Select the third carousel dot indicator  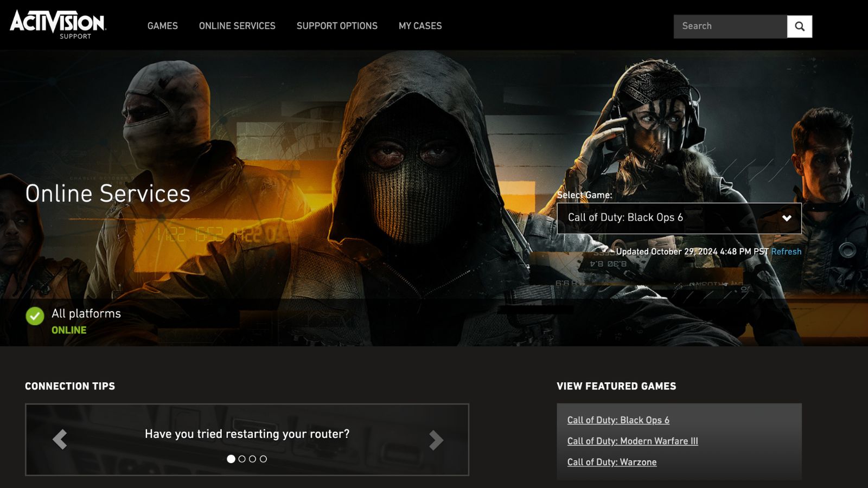[252, 459]
